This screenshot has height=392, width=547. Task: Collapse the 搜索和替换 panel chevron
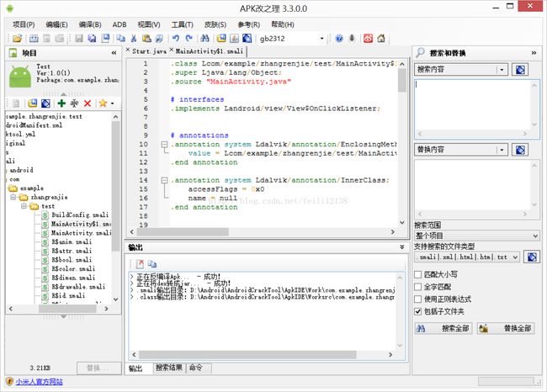pos(534,53)
